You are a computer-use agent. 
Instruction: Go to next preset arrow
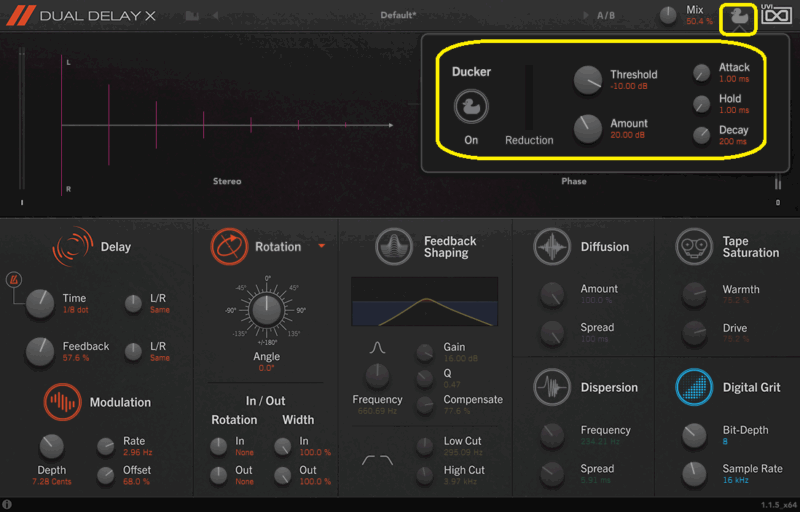click(x=585, y=15)
